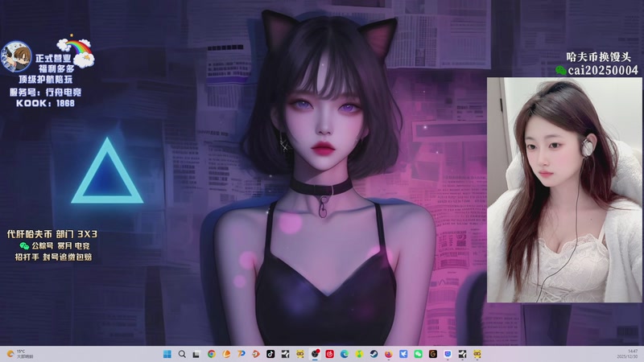Open the black G app icon

pos(433,354)
